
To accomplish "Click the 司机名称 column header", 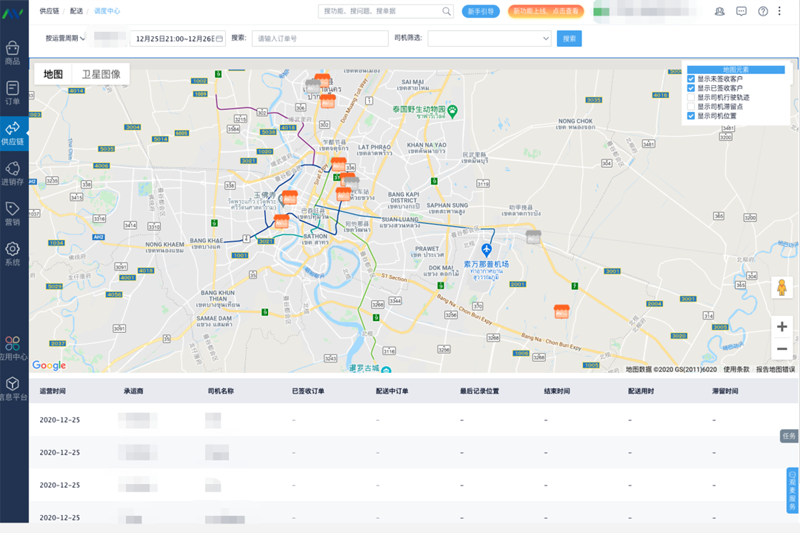I will click(x=221, y=391).
